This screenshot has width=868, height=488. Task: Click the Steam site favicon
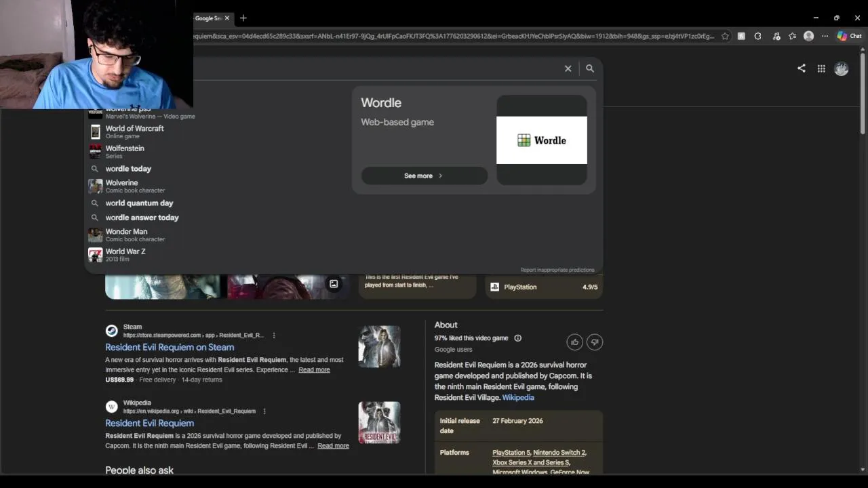point(111,331)
